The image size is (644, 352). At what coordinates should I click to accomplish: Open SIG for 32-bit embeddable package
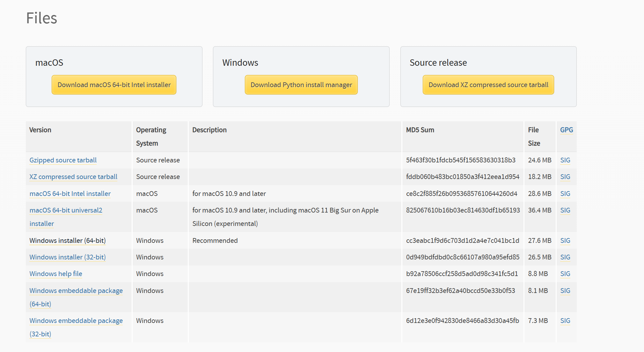click(x=565, y=321)
